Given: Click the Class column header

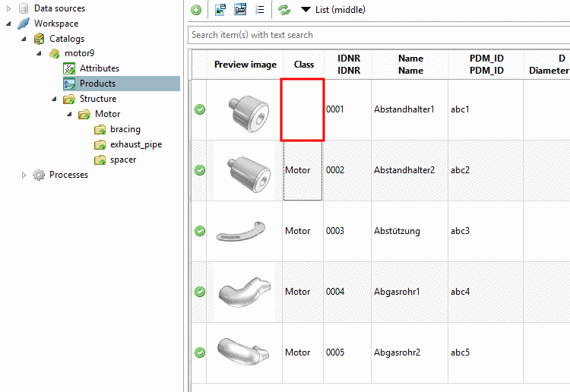Looking at the screenshot, I should point(304,65).
